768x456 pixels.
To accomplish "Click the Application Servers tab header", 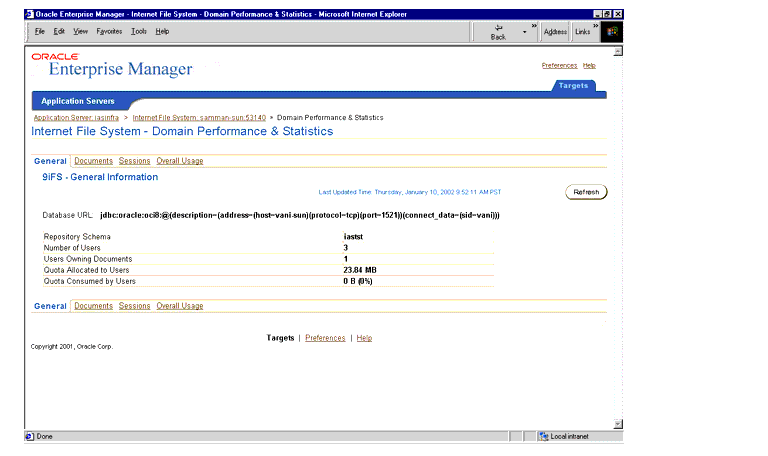I will 78,101.
